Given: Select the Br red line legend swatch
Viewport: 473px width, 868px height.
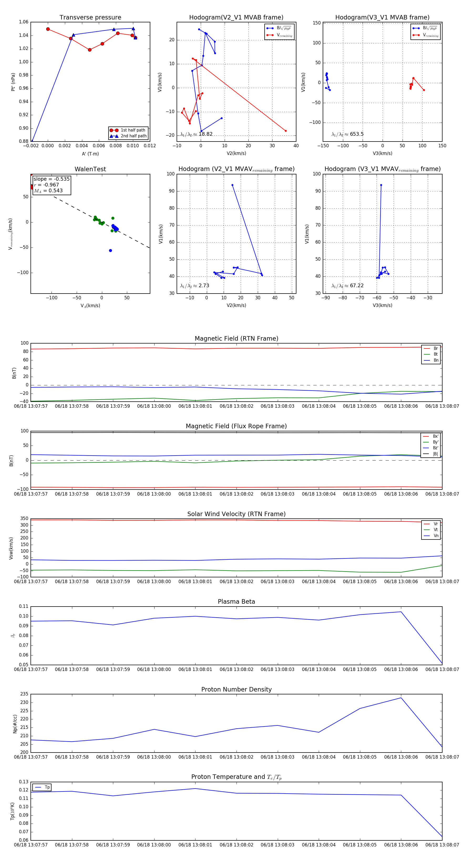Looking at the screenshot, I should click(x=426, y=349).
